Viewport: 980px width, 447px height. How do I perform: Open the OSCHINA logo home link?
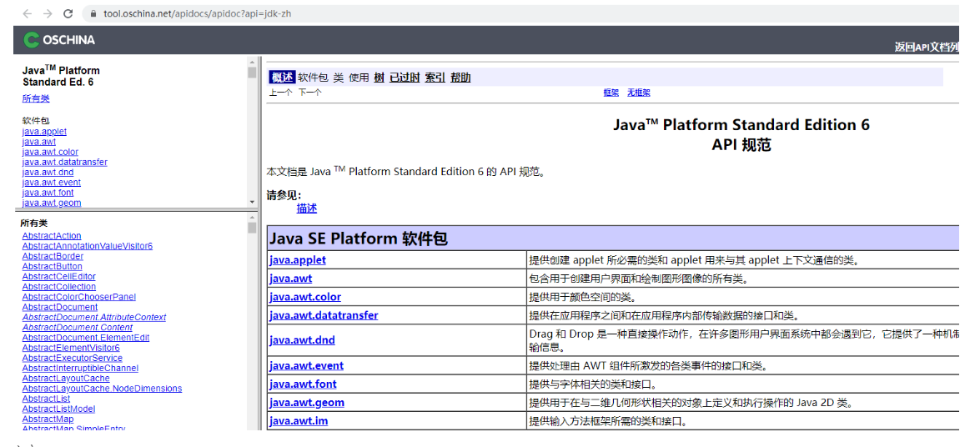(x=59, y=40)
